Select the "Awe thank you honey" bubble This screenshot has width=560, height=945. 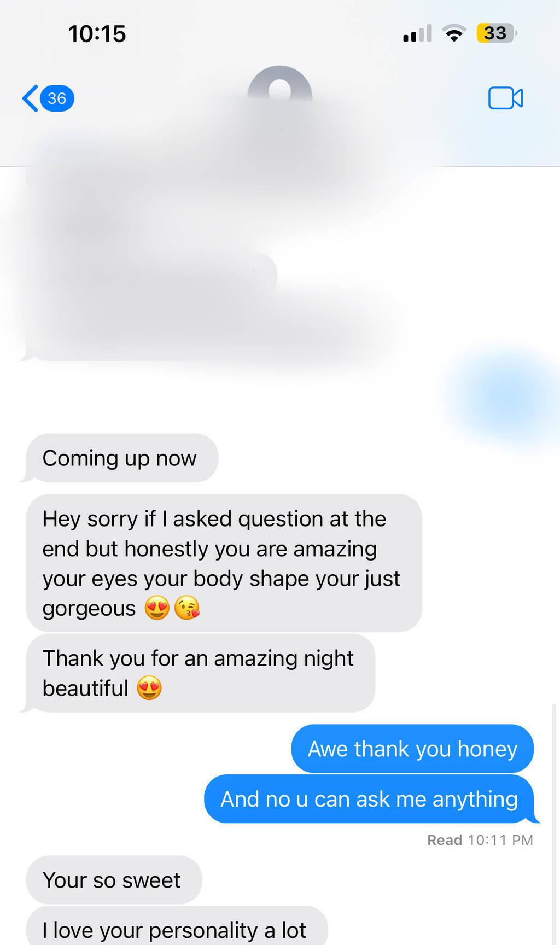click(x=412, y=749)
